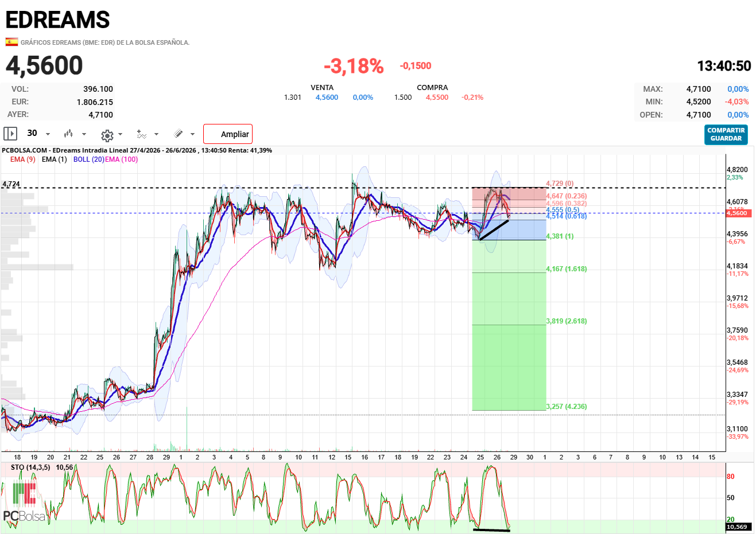The width and height of the screenshot is (756, 534).
Task: Click the VOL value 396.100
Action: click(x=98, y=89)
